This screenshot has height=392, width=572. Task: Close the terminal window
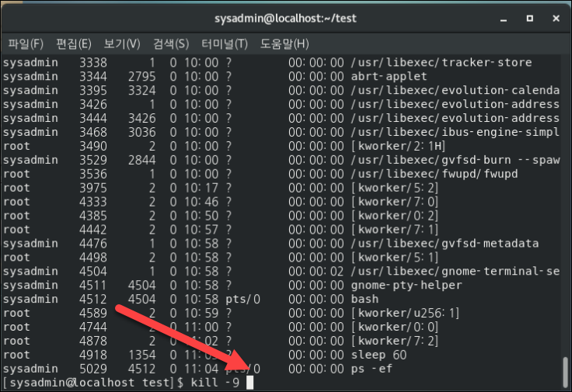tap(556, 18)
